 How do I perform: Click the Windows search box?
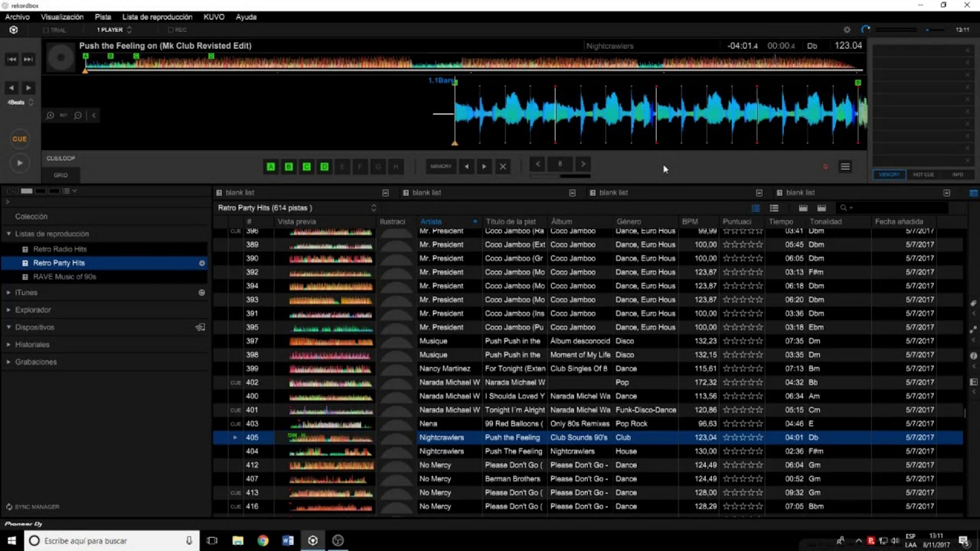click(x=112, y=540)
